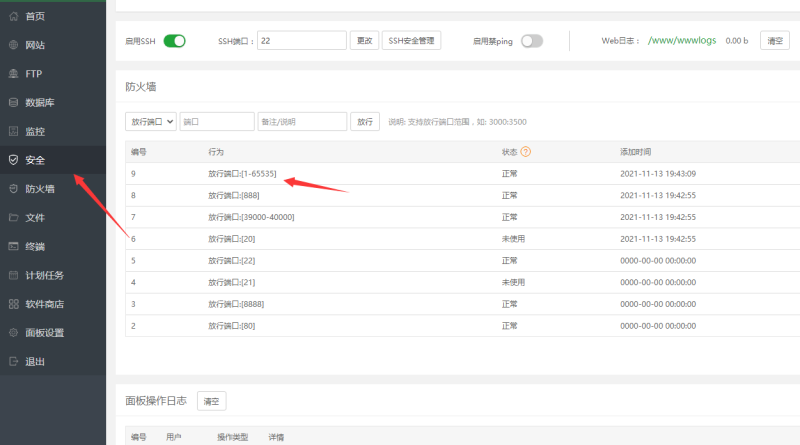Click the orange help icon beside 状态
The image size is (800, 445).
(525, 152)
